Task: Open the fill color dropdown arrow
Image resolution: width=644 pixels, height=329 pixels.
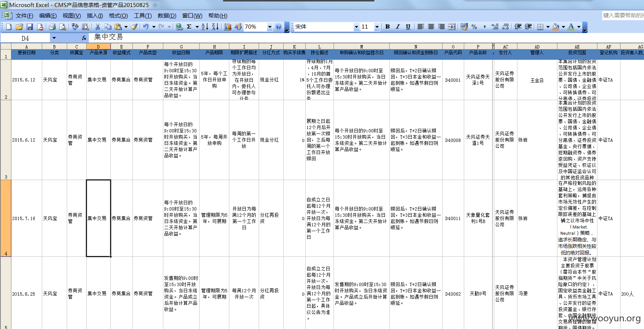Action: coord(563,27)
